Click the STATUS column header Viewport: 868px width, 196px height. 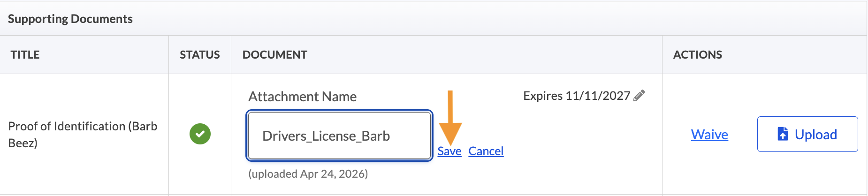200,55
